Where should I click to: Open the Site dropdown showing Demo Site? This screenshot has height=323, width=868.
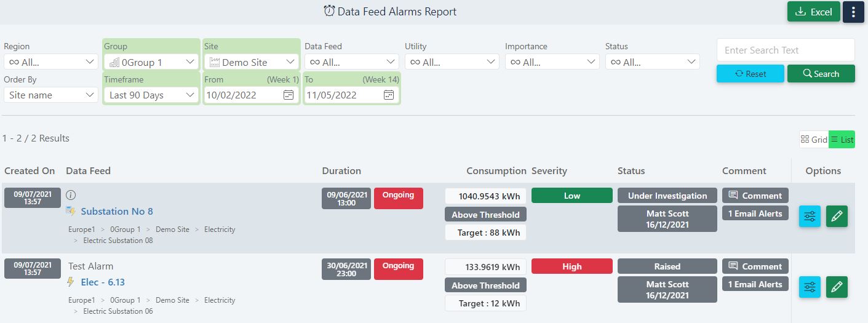click(x=252, y=62)
